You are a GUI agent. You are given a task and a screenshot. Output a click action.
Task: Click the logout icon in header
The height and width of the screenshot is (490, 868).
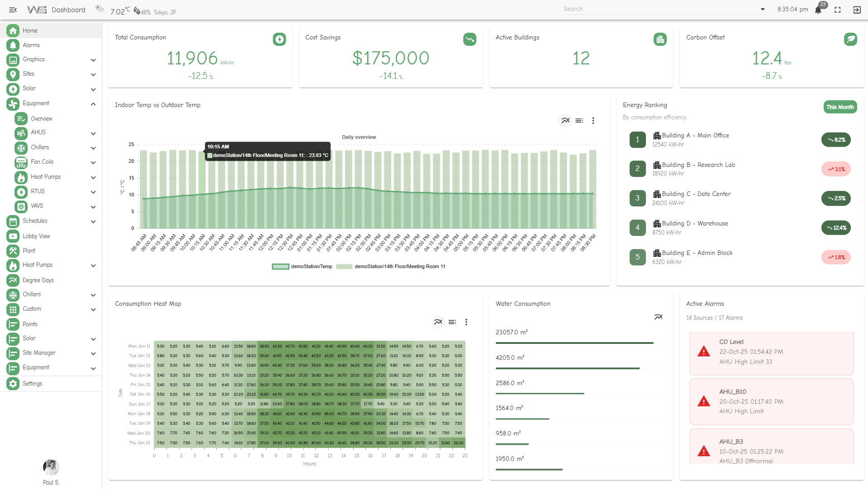tap(857, 10)
